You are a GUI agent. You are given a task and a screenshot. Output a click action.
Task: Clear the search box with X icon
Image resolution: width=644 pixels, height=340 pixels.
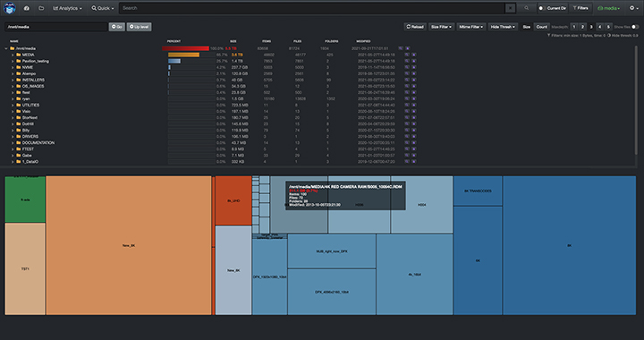pyautogui.click(x=510, y=8)
